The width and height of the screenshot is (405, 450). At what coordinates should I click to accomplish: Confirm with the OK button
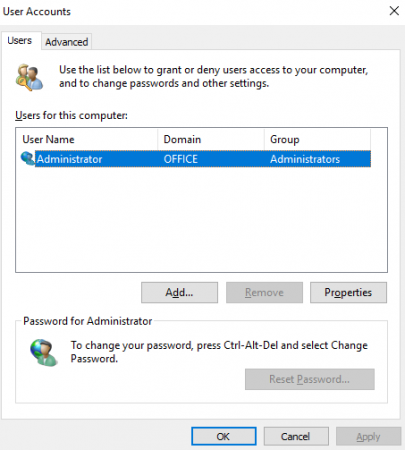pyautogui.click(x=224, y=436)
